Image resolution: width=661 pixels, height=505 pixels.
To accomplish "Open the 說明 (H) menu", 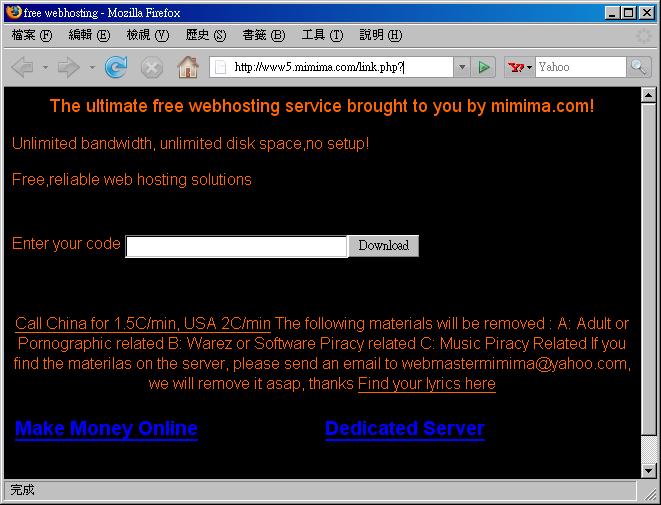I will click(381, 35).
